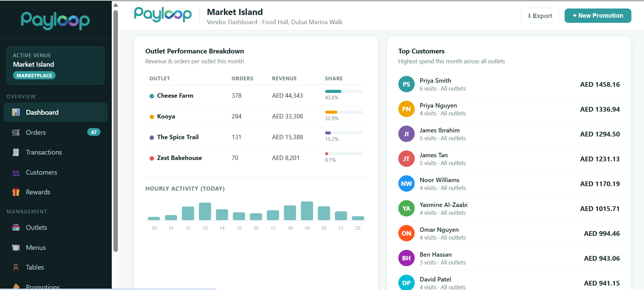Click the Noor Williams customer name
Viewport: 644px width, 290px height.
click(440, 180)
